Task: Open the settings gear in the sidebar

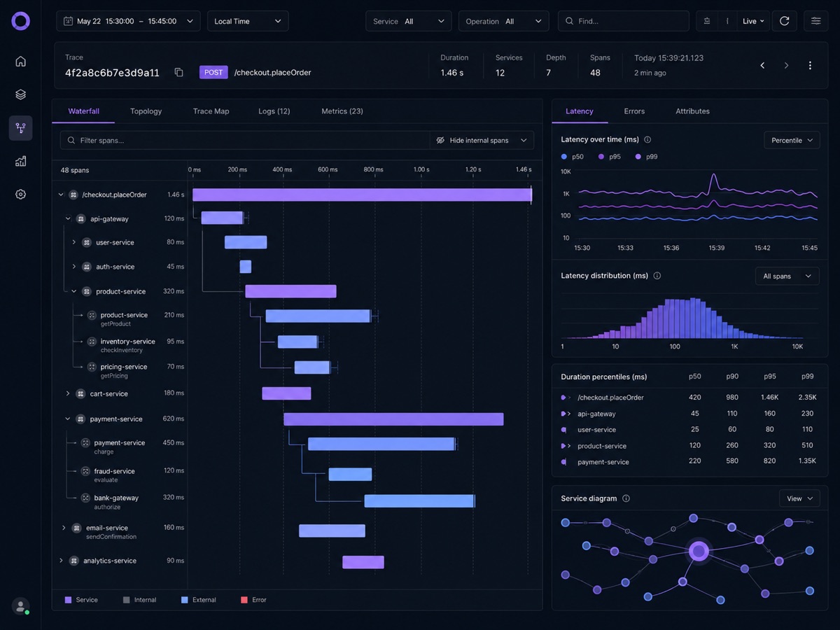Action: [x=20, y=194]
